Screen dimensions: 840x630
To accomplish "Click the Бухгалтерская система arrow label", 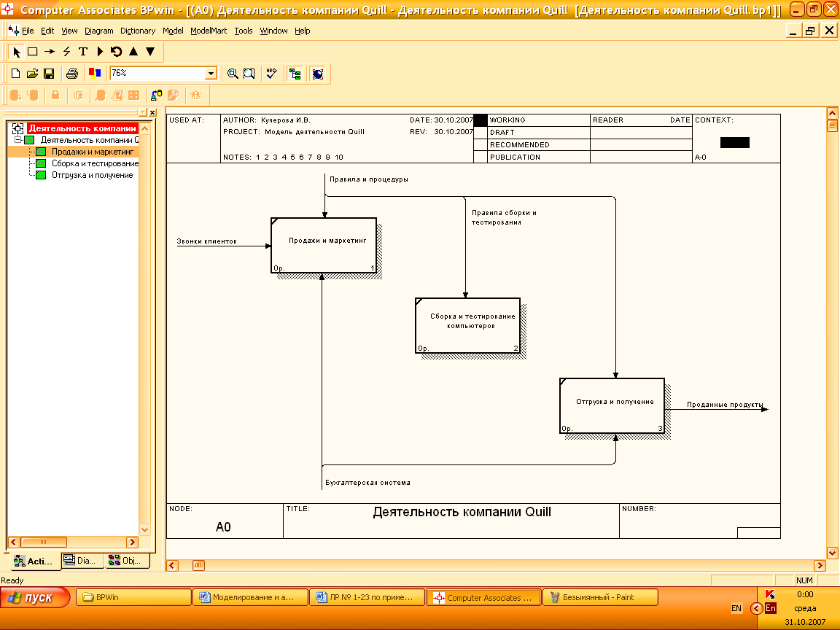I will coord(367,483).
